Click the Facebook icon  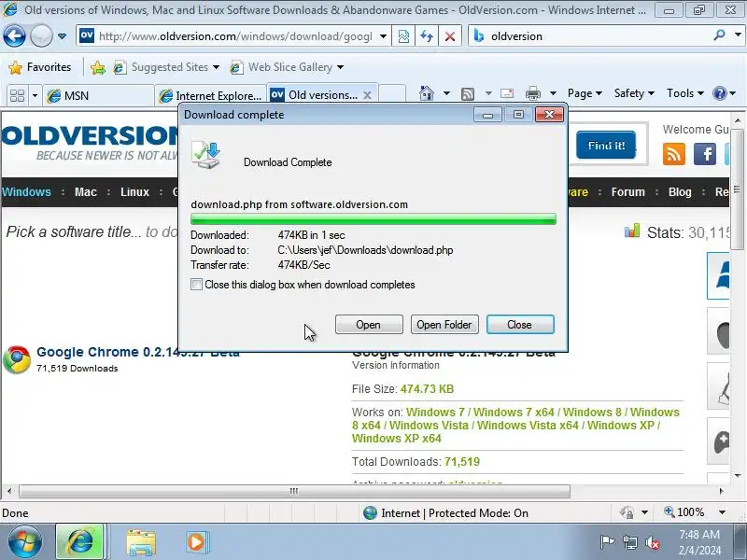click(705, 154)
